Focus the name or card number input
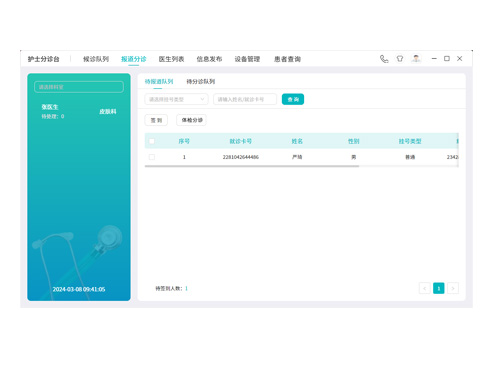Image resolution: width=500 pixels, height=368 pixels. 245,99
